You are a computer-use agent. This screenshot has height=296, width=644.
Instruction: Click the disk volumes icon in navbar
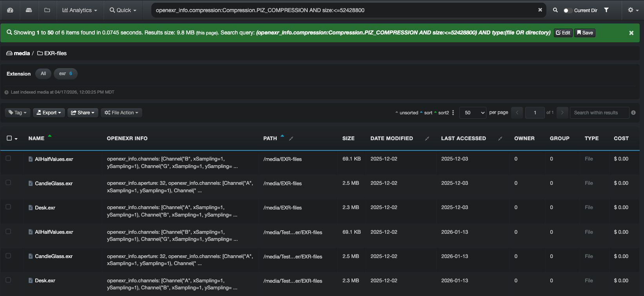[x=29, y=10]
